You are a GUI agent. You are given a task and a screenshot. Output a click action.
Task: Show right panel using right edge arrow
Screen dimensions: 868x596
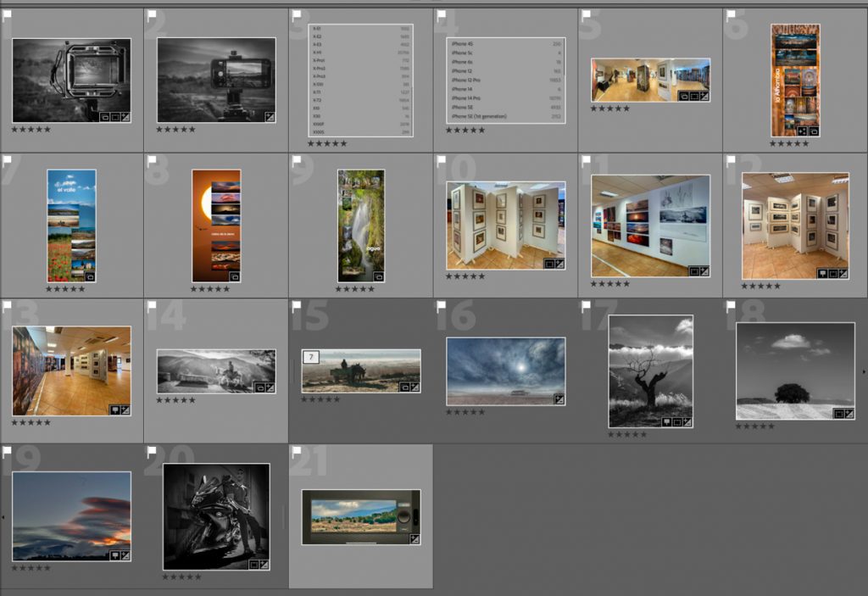point(864,371)
